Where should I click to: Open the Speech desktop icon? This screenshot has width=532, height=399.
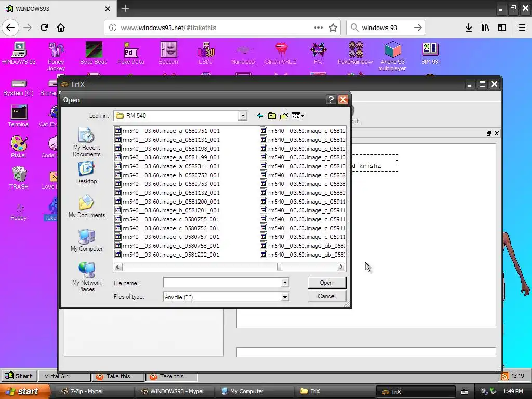click(x=168, y=54)
